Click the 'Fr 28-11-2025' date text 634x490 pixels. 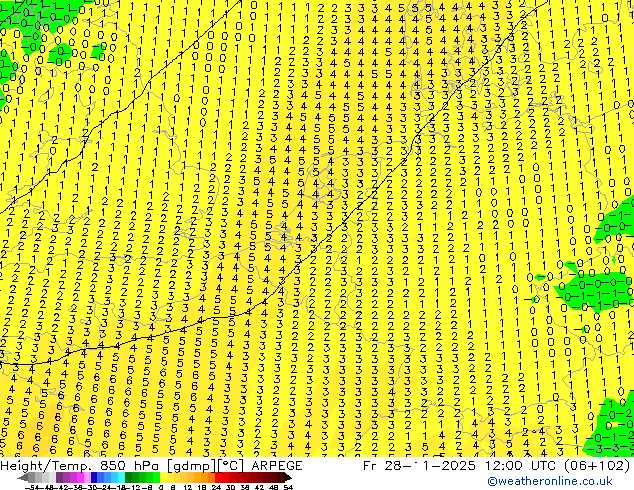point(418,466)
